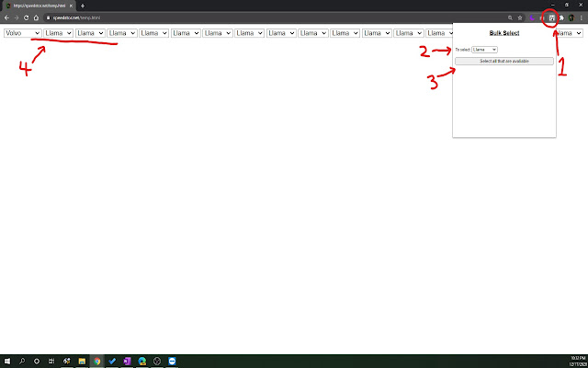Open the Chrome profile avatar

click(571, 17)
